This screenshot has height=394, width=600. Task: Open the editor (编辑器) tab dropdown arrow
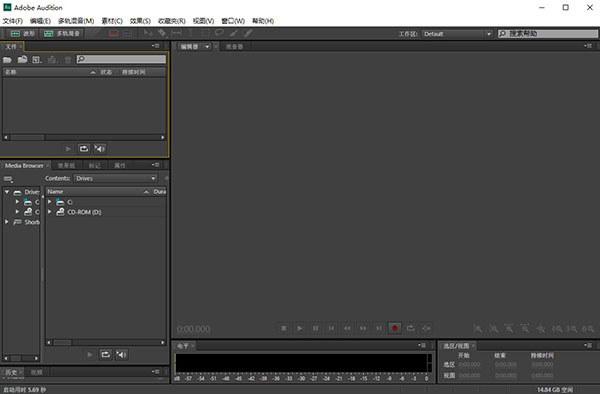(x=207, y=47)
